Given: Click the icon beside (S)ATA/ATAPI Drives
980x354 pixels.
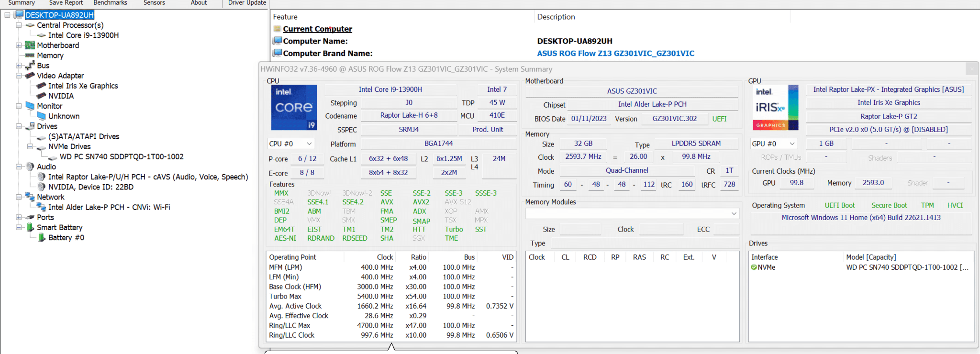Looking at the screenshot, I should point(42,137).
